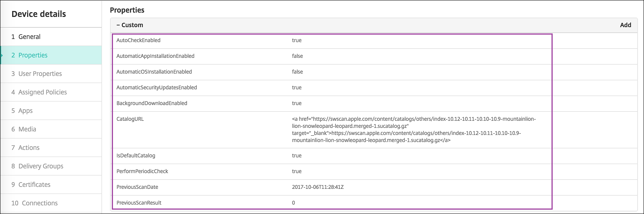Select the BackgroundDownloadEnabled row
644x214 pixels.
pos(152,103)
